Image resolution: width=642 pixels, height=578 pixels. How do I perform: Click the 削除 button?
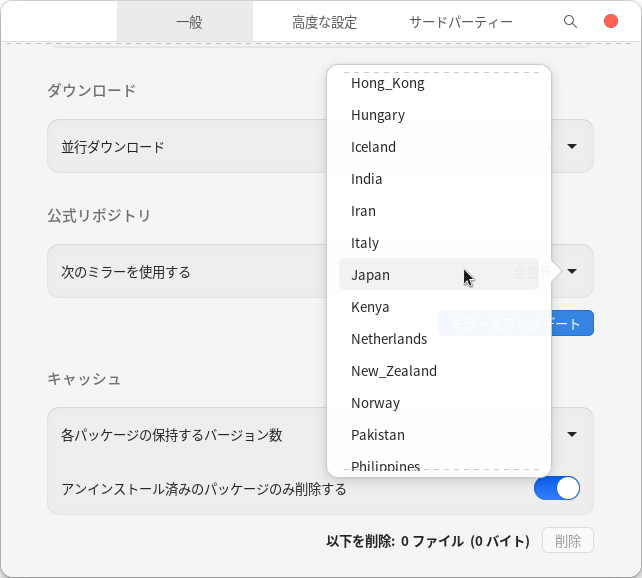pos(567,541)
